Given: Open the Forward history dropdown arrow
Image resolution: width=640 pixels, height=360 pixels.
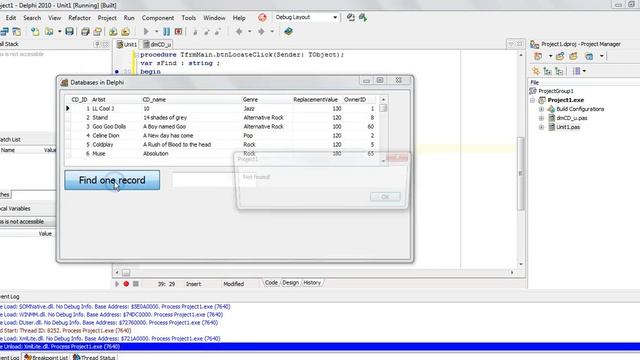Looking at the screenshot, I should point(272,31).
